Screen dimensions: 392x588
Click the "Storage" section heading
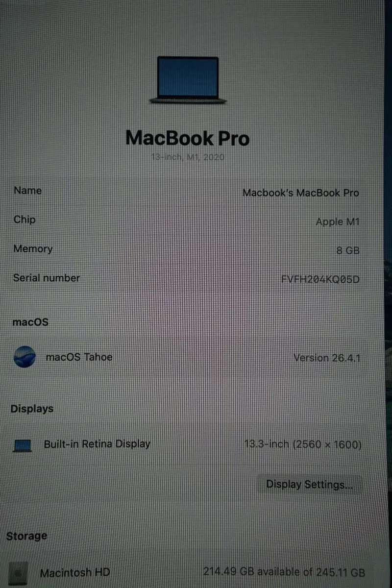point(27,536)
